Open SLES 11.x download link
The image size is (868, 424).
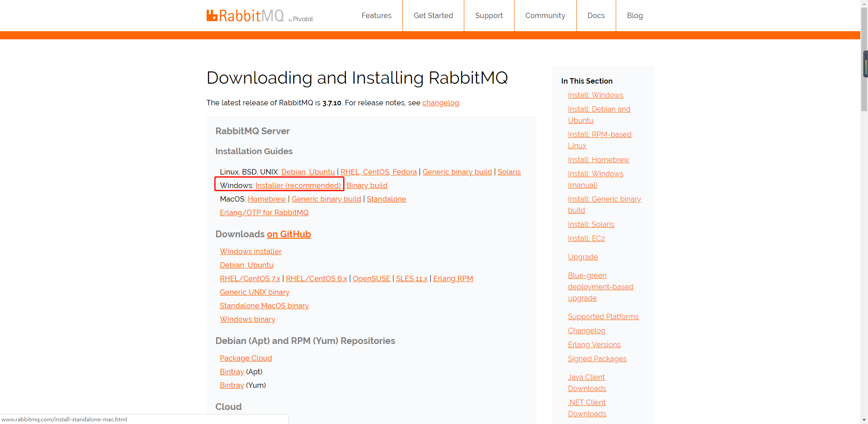(412, 278)
